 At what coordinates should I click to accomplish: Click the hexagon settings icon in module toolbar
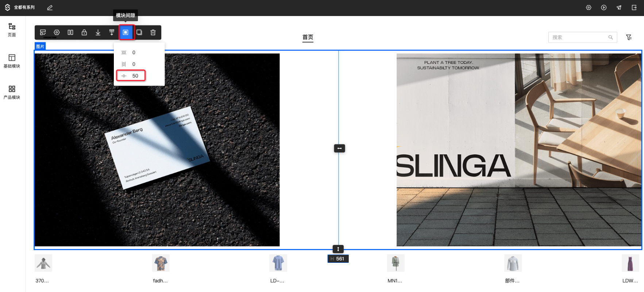coord(57,32)
